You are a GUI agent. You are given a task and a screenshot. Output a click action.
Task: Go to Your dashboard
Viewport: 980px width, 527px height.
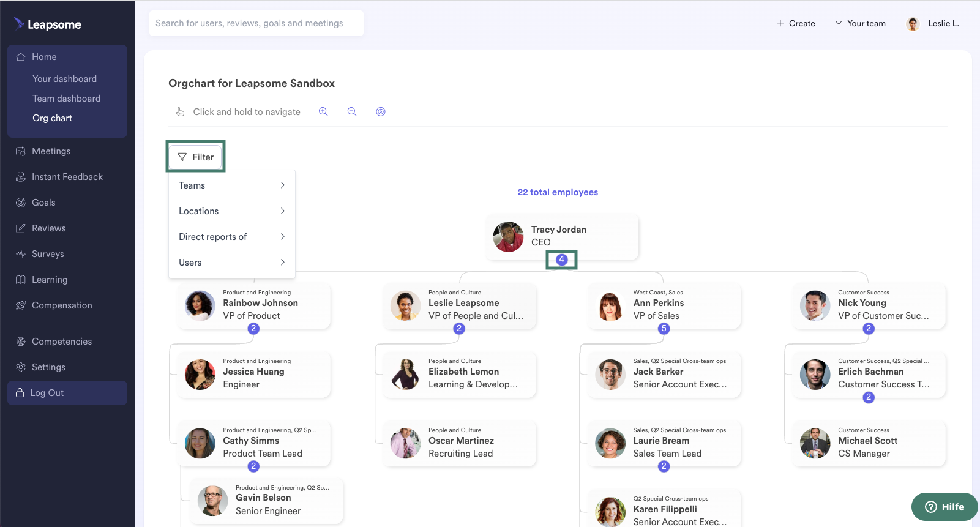65,79
